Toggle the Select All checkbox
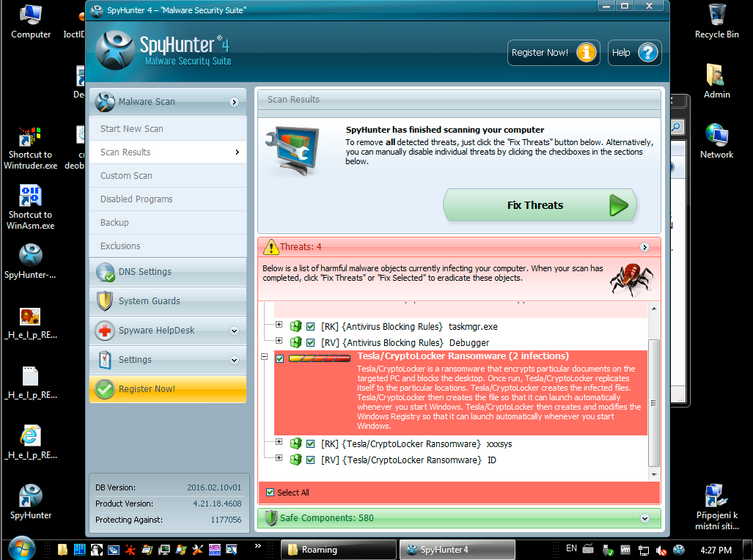753x560 pixels. pyautogui.click(x=270, y=493)
